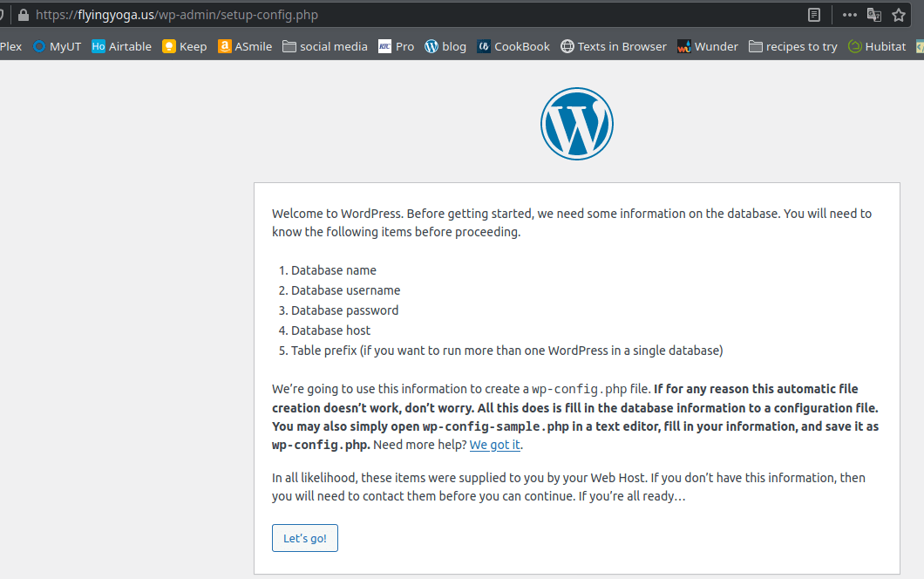Open the MyUT bookmark
This screenshot has width=924, height=579.
click(57, 46)
